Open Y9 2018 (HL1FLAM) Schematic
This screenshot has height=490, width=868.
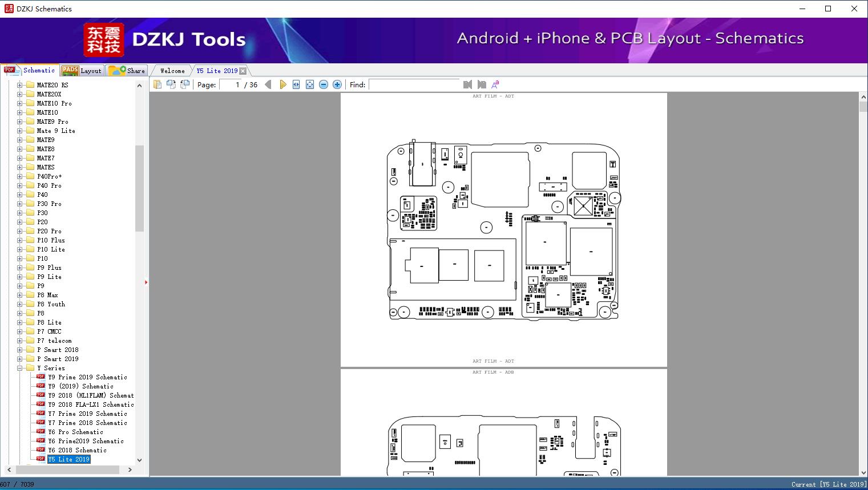point(91,395)
